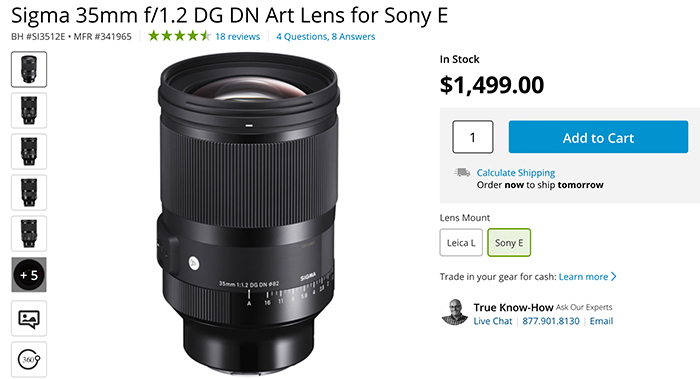Click the expert avatar photo
The height and width of the screenshot is (379, 700).
454,312
